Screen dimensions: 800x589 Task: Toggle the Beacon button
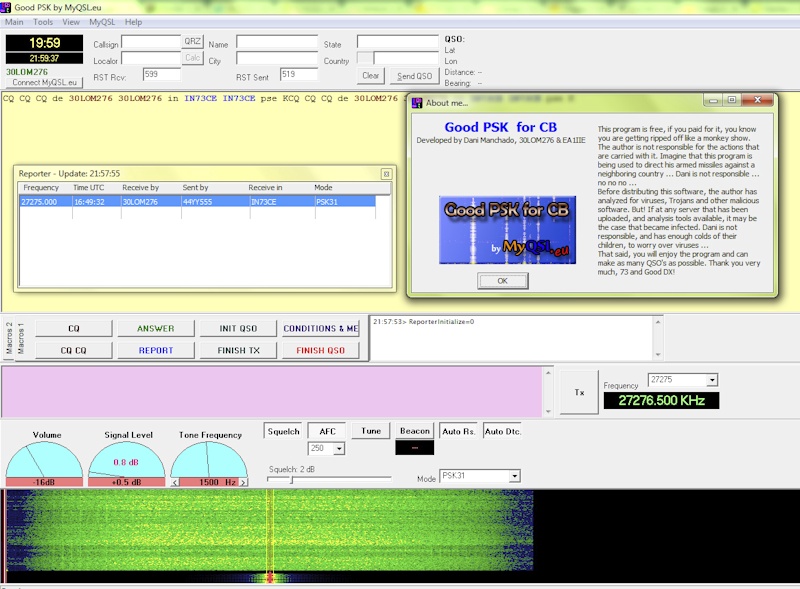pyautogui.click(x=415, y=431)
